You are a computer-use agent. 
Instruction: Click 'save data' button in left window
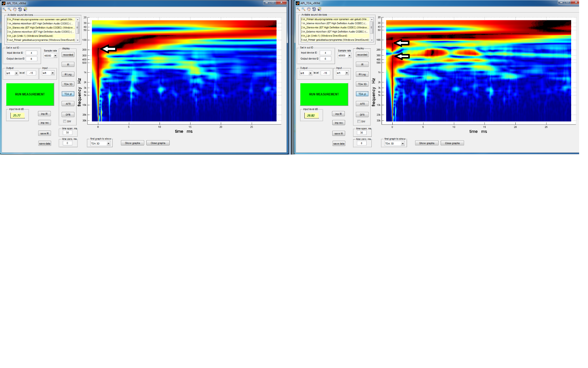44,144
